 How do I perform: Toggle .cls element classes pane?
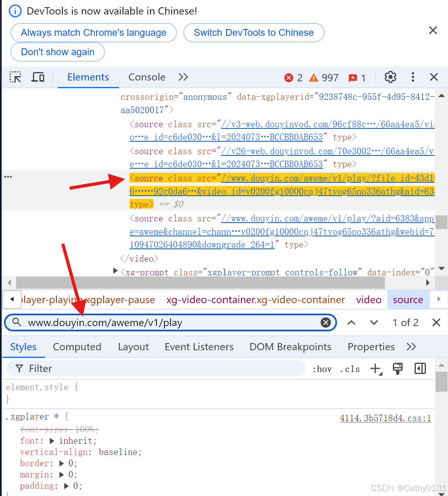pos(349,369)
